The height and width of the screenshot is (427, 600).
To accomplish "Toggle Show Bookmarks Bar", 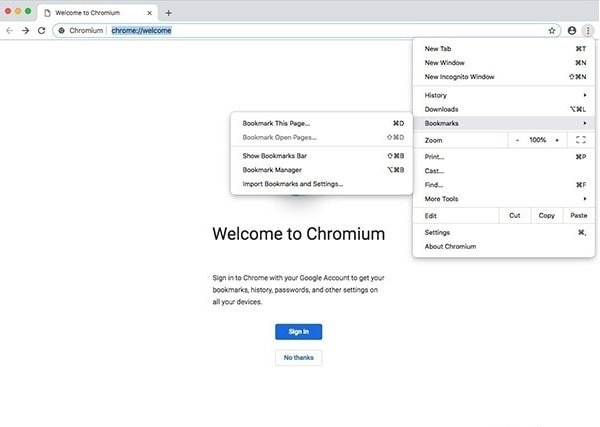I will point(322,156).
